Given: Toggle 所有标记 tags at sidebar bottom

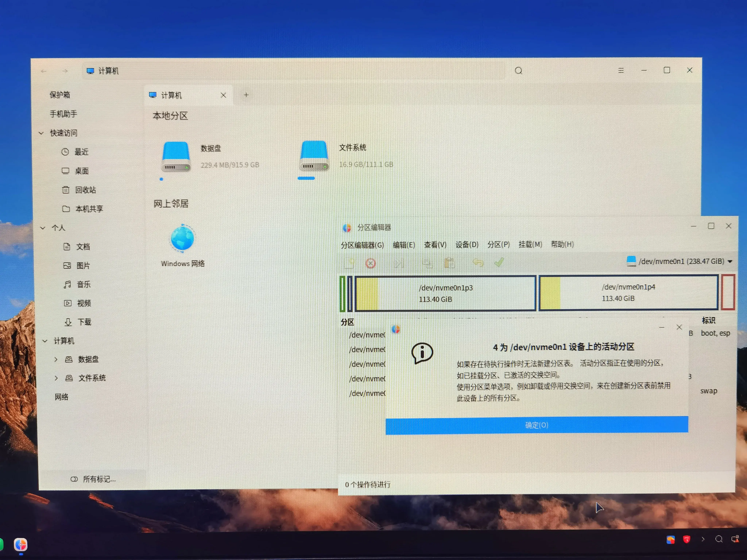Looking at the screenshot, I should [x=93, y=479].
